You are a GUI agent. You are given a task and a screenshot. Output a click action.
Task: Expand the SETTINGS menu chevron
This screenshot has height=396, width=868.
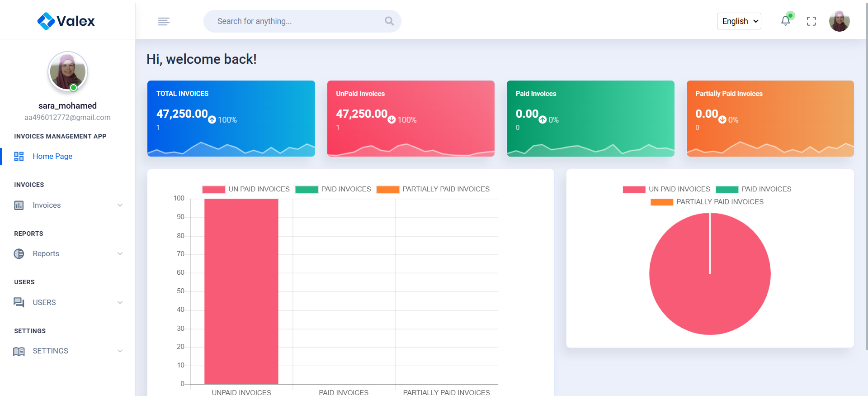coord(120,351)
